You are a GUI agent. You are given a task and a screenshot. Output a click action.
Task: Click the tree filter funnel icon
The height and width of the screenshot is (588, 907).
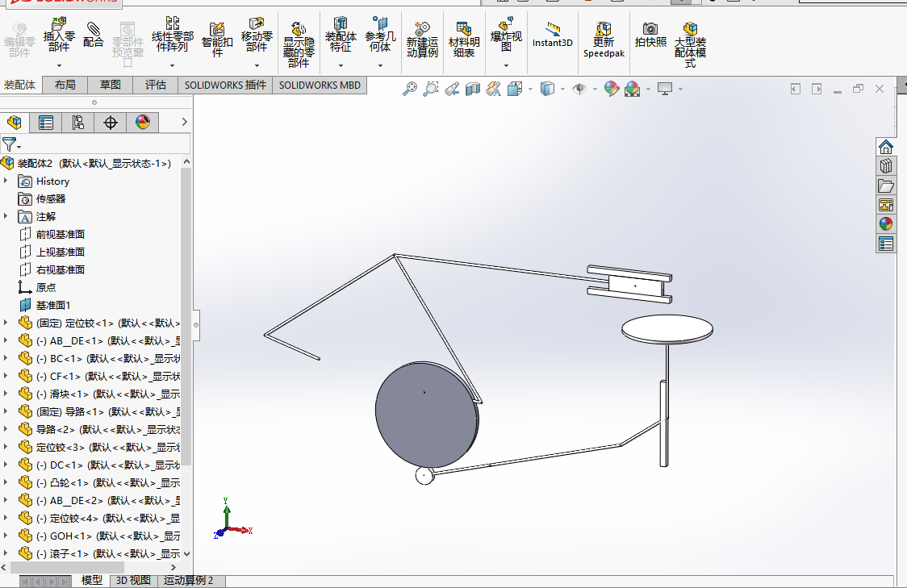[9, 144]
